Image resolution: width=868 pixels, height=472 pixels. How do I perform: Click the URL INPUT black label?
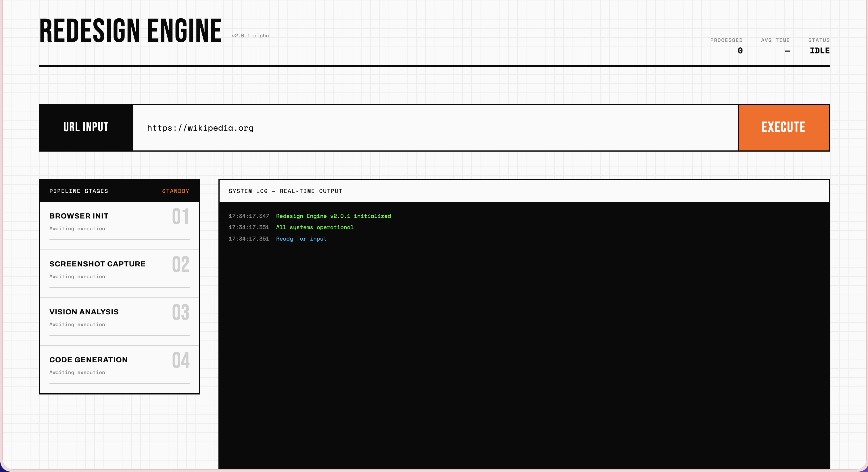[x=86, y=127]
